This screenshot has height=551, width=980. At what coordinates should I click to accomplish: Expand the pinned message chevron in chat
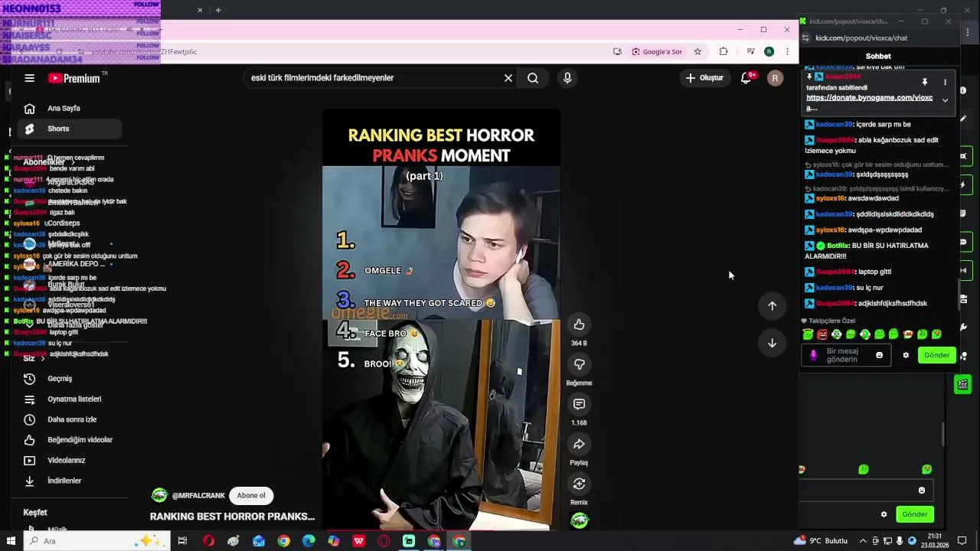point(945,100)
